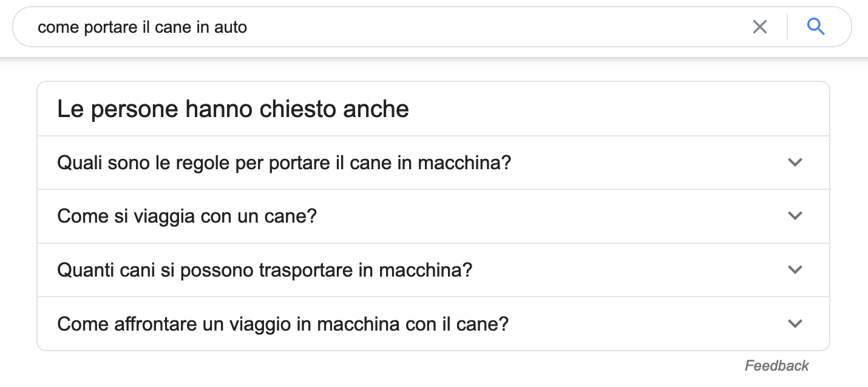Screen dimensions: 868x387
Task: Select the 'Come si viaggia con un cane?' text
Action: pyautogui.click(x=187, y=216)
